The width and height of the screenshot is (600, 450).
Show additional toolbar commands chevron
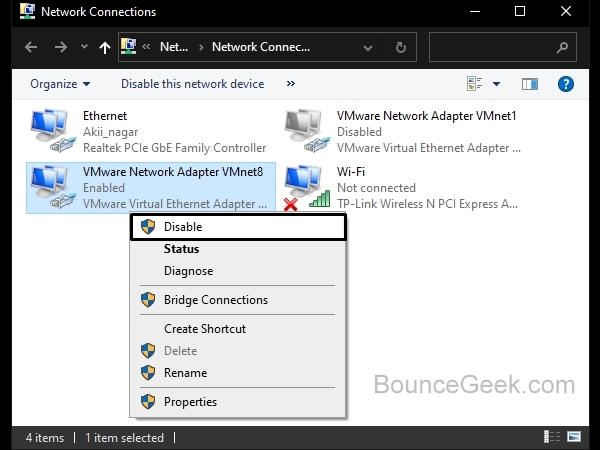tap(291, 83)
